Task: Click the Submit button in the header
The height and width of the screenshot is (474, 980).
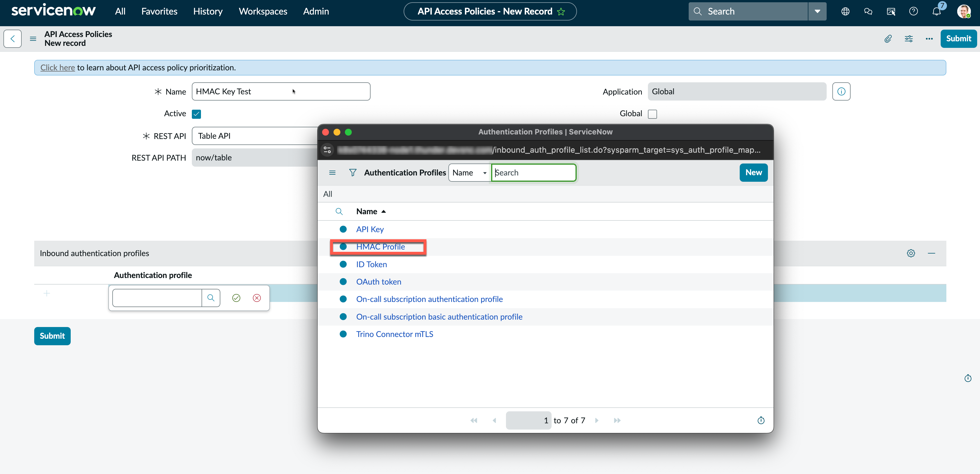Action: [958, 39]
